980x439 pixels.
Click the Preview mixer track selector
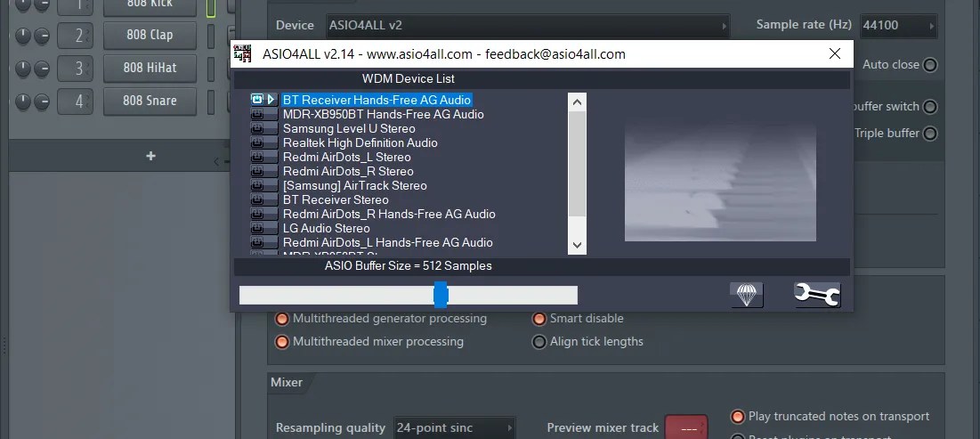click(x=686, y=427)
